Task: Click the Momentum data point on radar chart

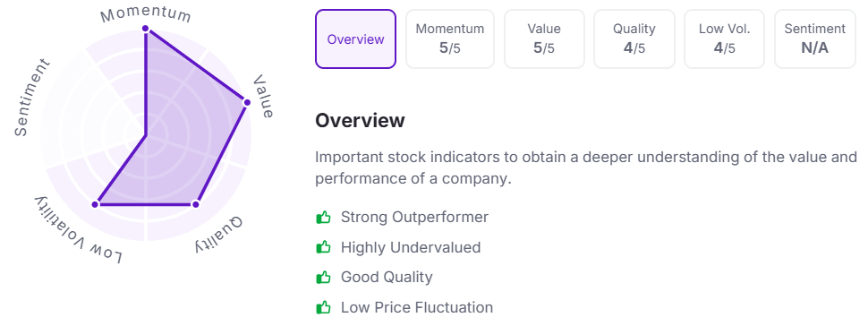Action: 146,29
